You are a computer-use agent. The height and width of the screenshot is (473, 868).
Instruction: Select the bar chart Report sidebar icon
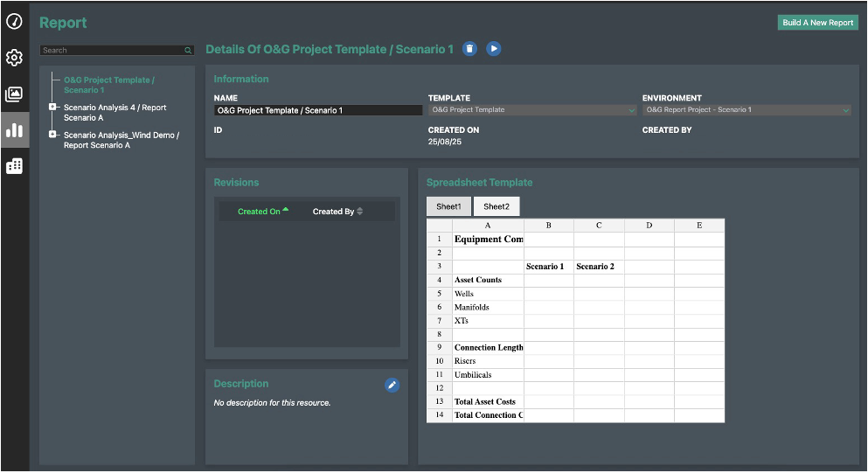(14, 130)
